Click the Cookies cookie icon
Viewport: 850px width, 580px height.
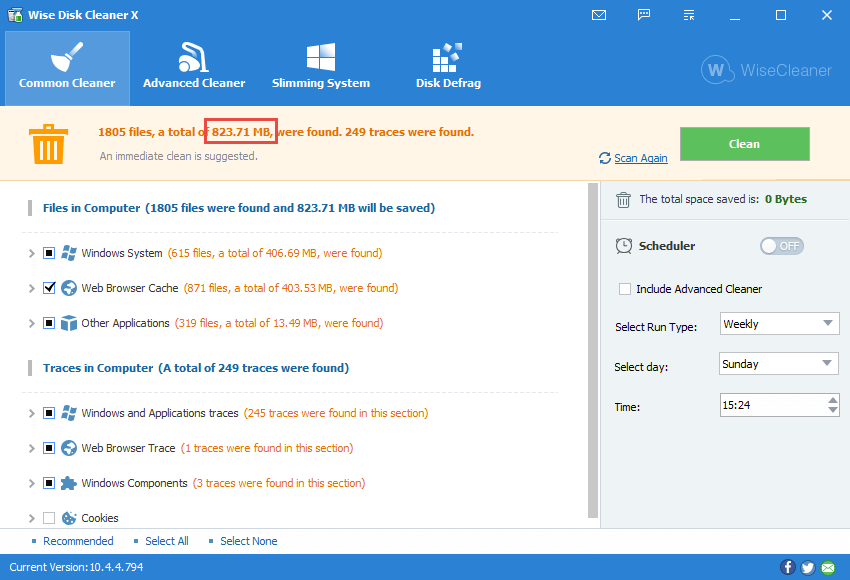tap(69, 518)
